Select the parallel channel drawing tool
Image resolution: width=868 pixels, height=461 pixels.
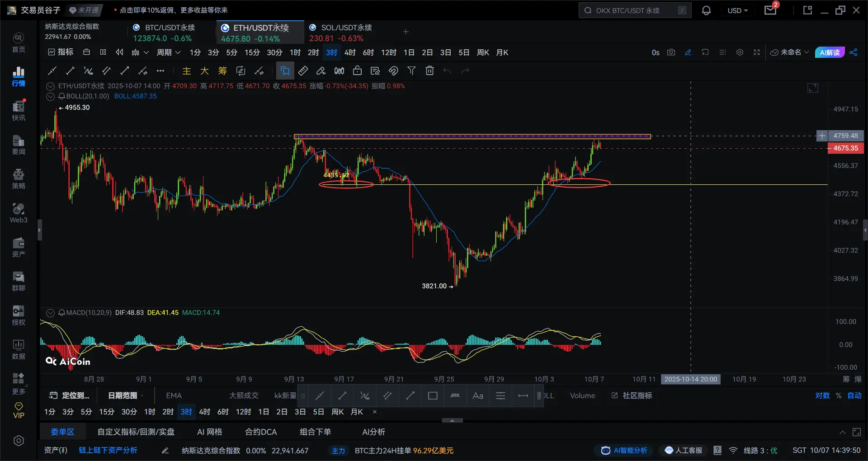pyautogui.click(x=106, y=71)
